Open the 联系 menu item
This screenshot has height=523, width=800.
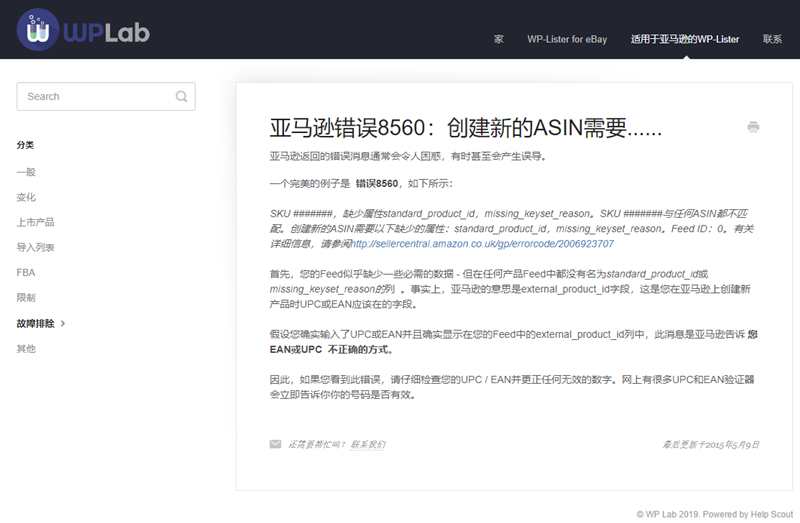[772, 39]
